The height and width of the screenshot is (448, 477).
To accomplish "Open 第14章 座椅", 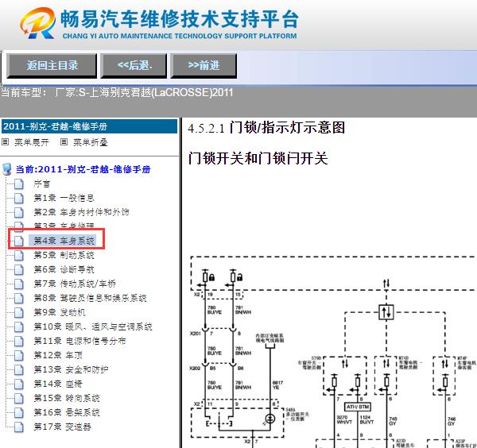I will (x=58, y=384).
